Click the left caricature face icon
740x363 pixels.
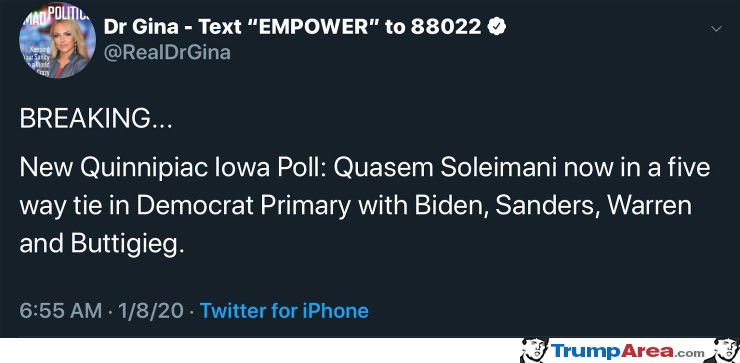coord(534,350)
